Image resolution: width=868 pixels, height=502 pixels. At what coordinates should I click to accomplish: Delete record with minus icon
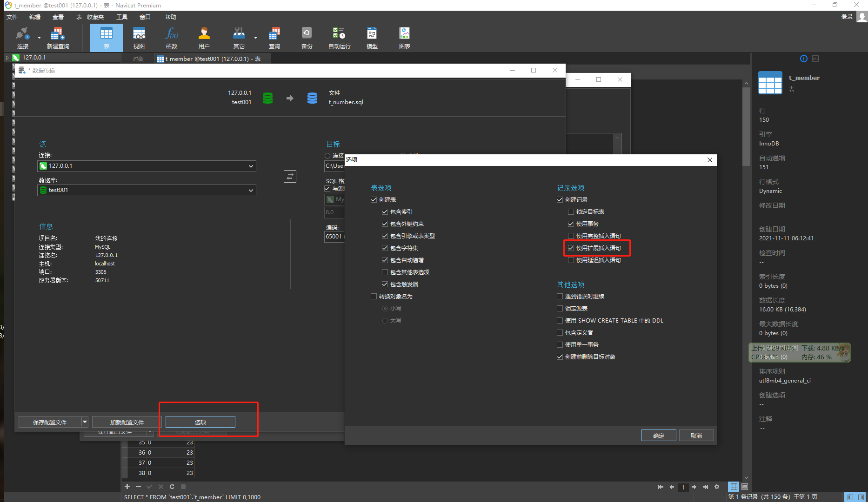(138, 487)
